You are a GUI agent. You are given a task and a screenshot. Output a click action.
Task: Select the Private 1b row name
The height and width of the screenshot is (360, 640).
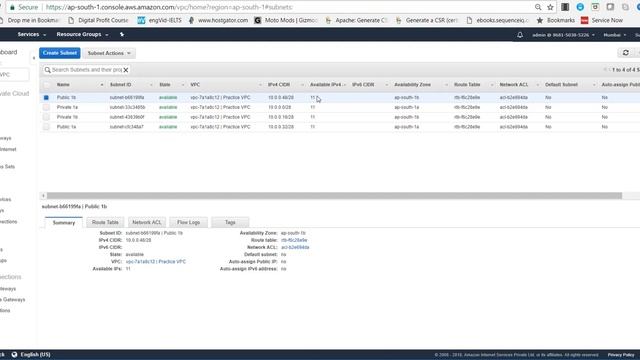tap(67, 117)
